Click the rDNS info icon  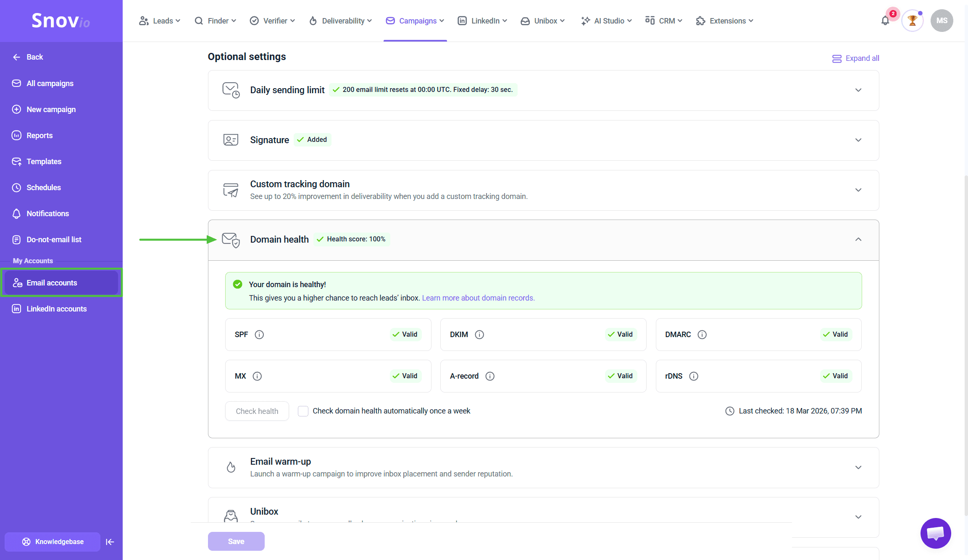pyautogui.click(x=694, y=376)
